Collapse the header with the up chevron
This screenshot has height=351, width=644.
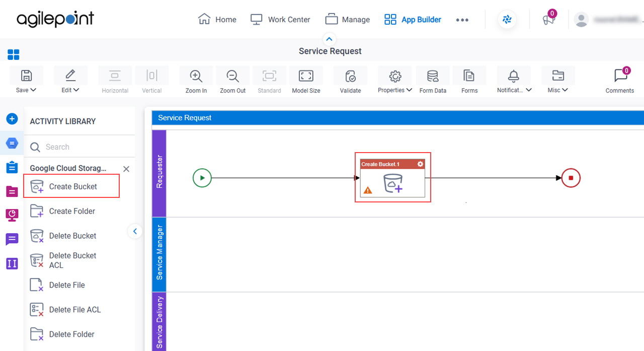point(329,39)
